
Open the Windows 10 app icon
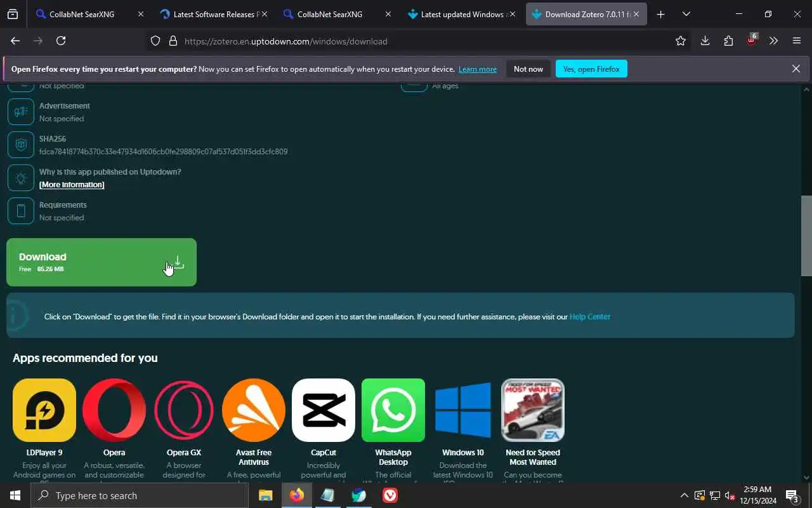click(x=463, y=410)
